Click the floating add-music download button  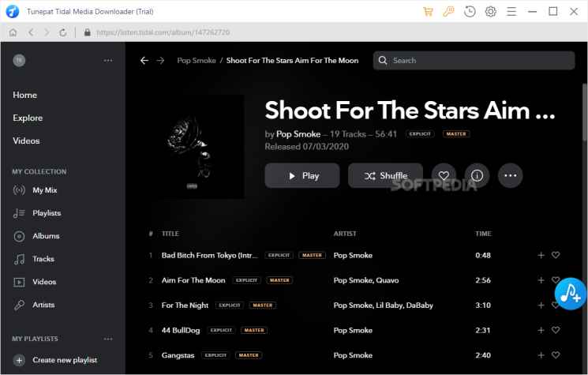point(569,293)
